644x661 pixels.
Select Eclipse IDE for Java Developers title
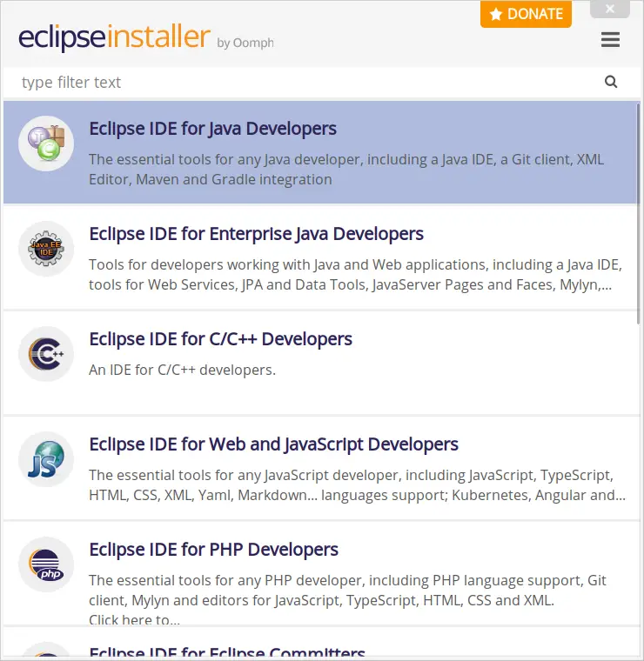coord(212,129)
